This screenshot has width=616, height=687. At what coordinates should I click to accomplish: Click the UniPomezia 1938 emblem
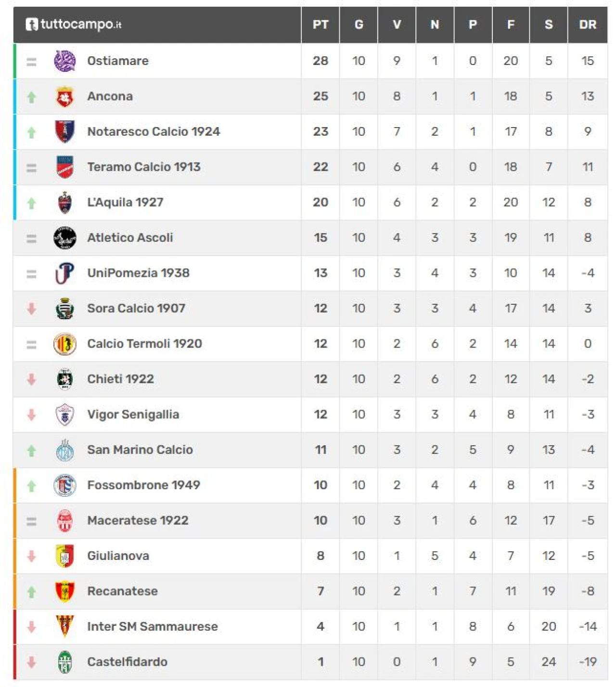[x=64, y=273]
